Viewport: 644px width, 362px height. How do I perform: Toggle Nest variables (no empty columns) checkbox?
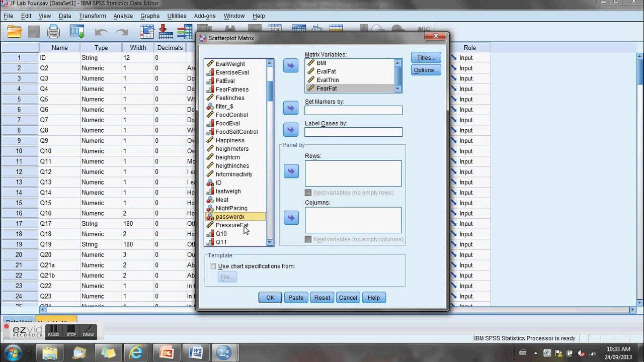(308, 239)
